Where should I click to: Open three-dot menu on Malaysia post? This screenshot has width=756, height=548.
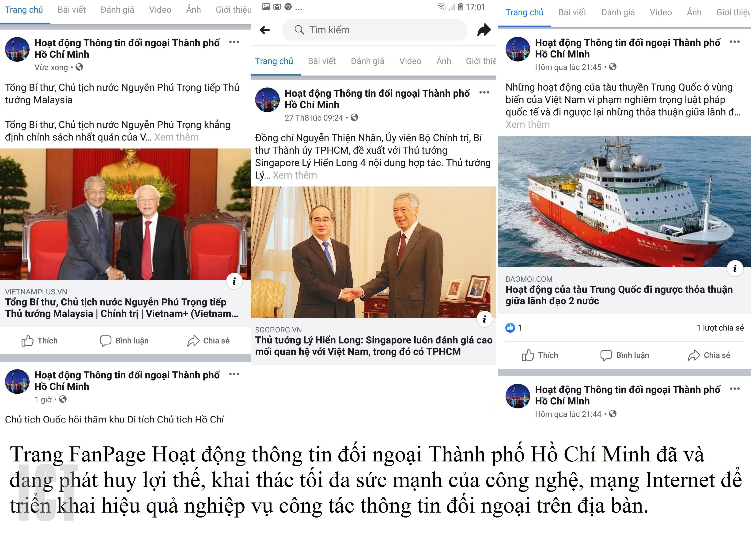pyautogui.click(x=234, y=42)
